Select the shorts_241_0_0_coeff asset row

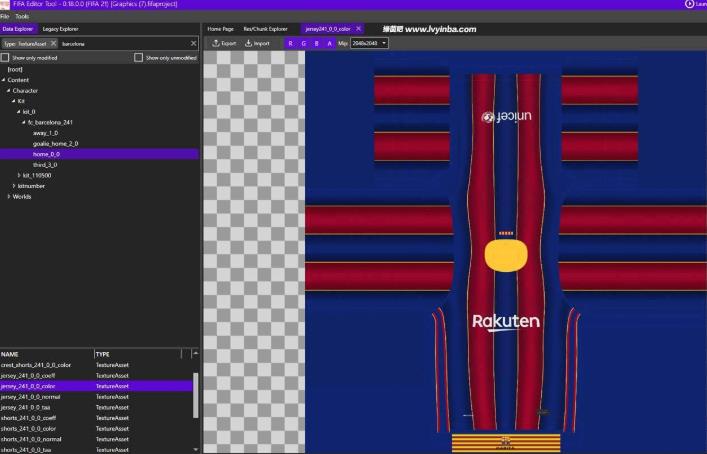[x=96, y=418]
